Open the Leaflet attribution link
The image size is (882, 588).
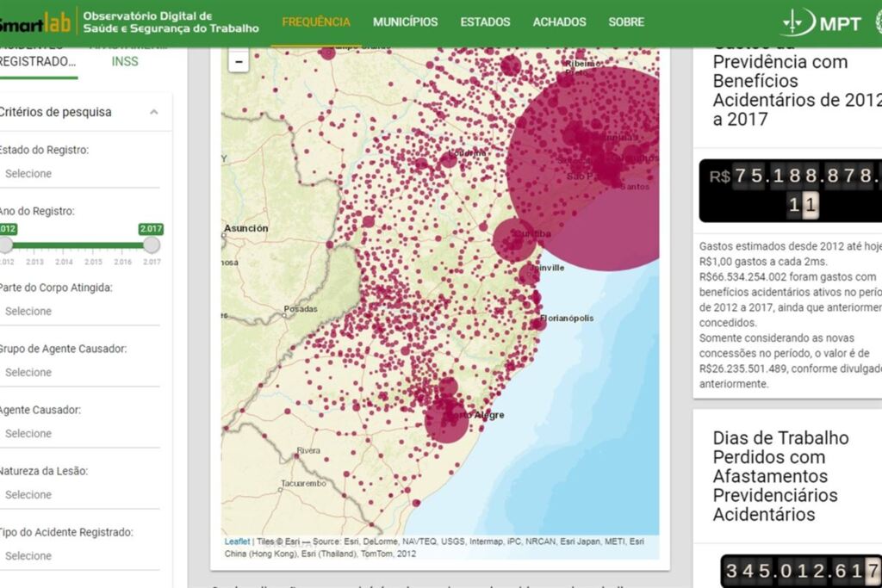point(237,542)
